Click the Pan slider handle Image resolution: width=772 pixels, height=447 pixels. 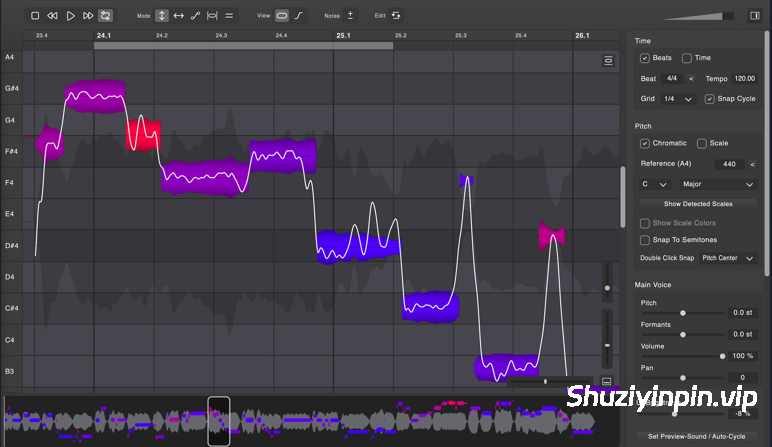coord(683,378)
